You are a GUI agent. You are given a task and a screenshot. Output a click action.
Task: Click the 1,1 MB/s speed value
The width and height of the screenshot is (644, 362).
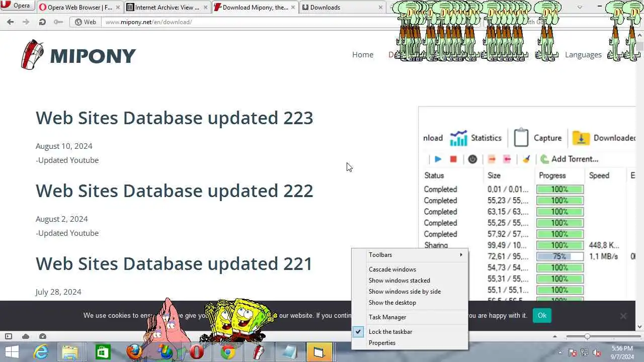tap(603, 256)
